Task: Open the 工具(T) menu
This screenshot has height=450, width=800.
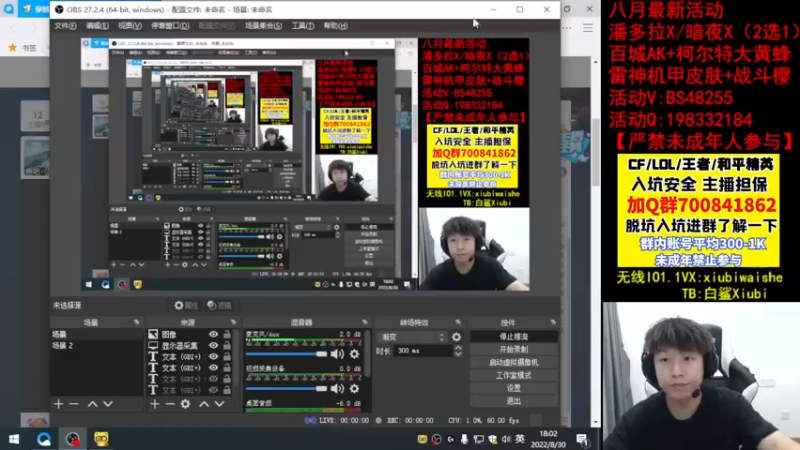Action: pyautogui.click(x=303, y=26)
